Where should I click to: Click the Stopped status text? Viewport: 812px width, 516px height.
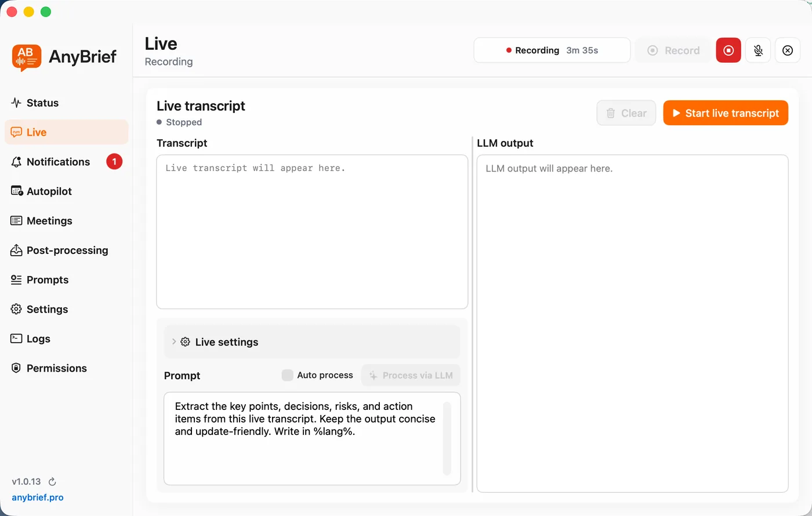[x=184, y=122]
